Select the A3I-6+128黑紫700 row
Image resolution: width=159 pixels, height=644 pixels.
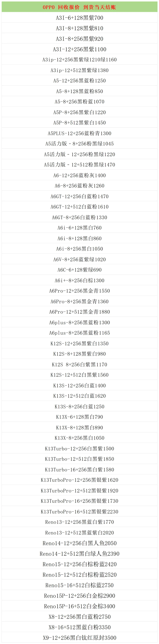pyautogui.click(x=79, y=17)
